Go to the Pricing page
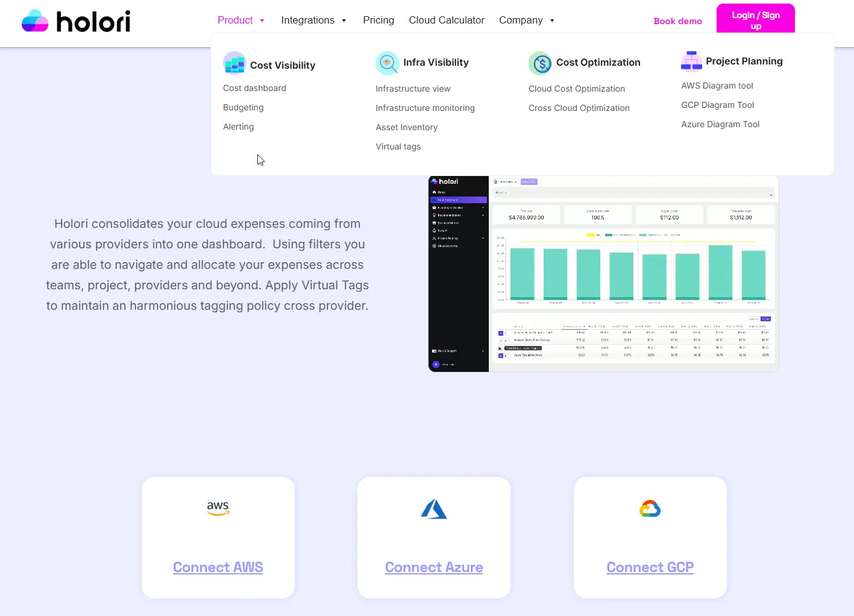This screenshot has height=616, width=854. click(378, 20)
